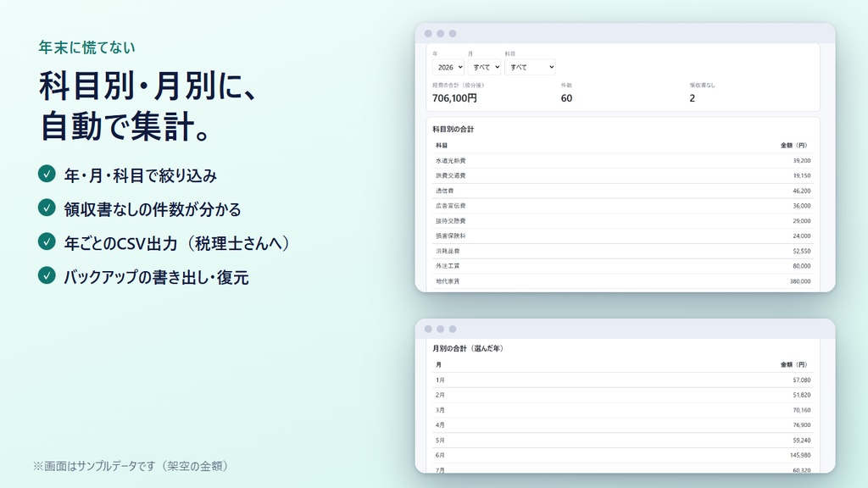This screenshot has height=488, width=868.
Task: Click the 領収書なし count 2
Action: click(x=692, y=98)
